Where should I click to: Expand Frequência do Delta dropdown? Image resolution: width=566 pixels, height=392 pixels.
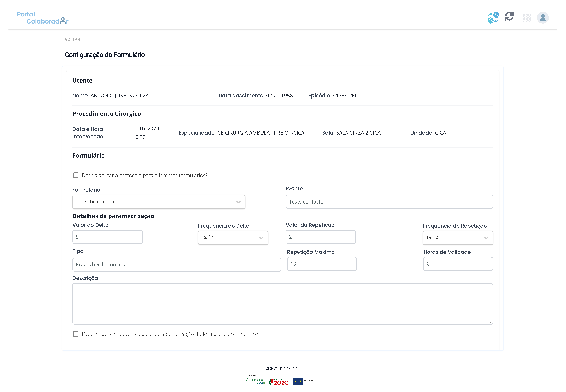click(x=233, y=238)
